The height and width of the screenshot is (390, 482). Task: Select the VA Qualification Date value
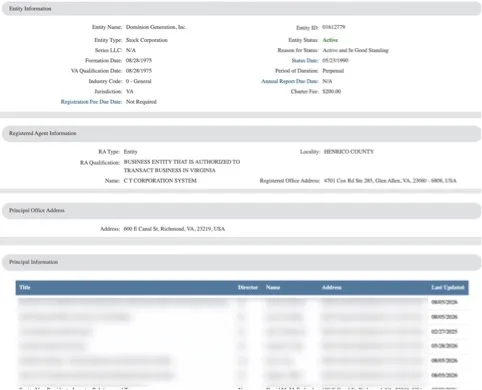pyautogui.click(x=139, y=71)
